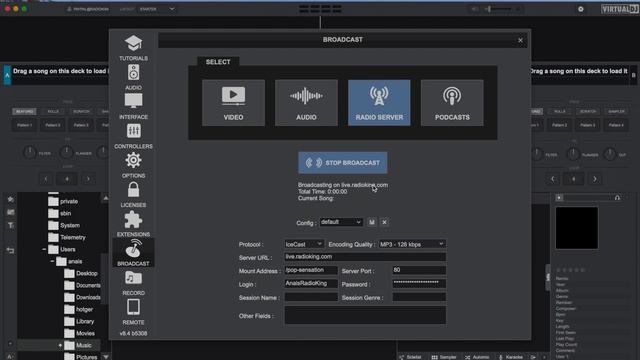The image size is (640, 360).
Task: Expand the Music folder in tree
Action: [x=60, y=345]
